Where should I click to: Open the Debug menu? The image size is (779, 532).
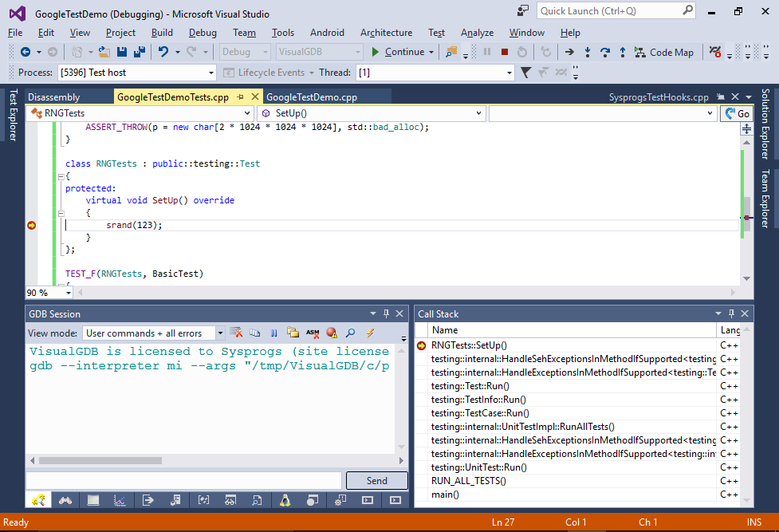coord(203,33)
